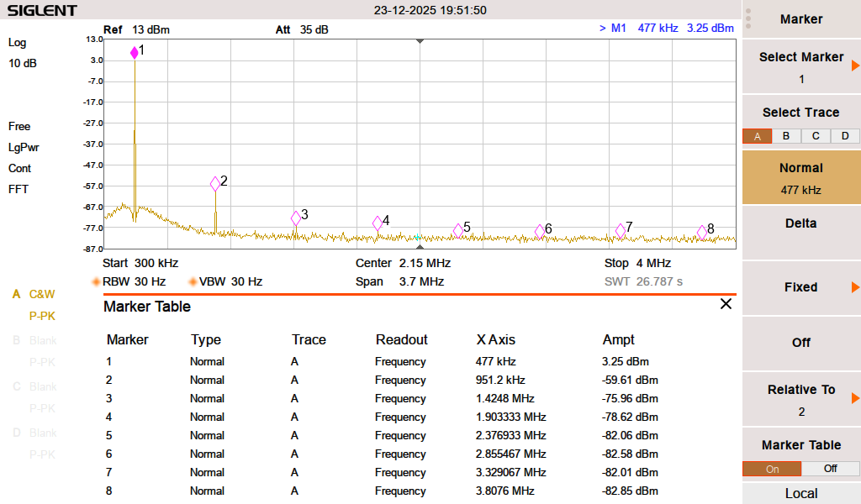The height and width of the screenshot is (504, 861).
Task: Click marker 3 diamond on spectrum
Action: tap(296, 218)
